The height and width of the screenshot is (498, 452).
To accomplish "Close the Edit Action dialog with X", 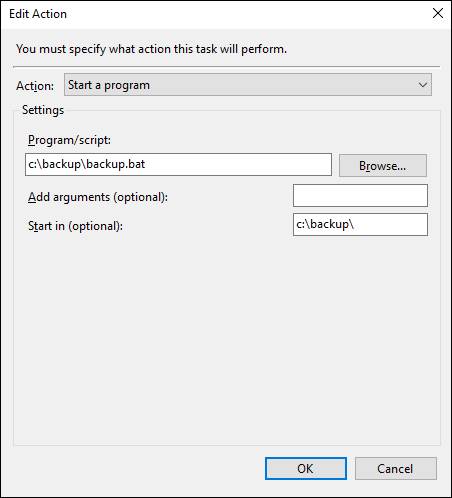I will 438,13.
